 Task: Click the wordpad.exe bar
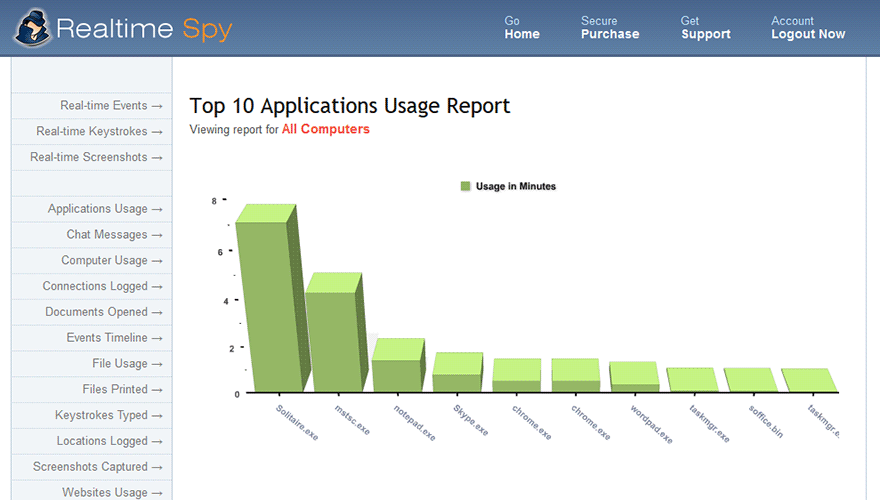point(634,378)
